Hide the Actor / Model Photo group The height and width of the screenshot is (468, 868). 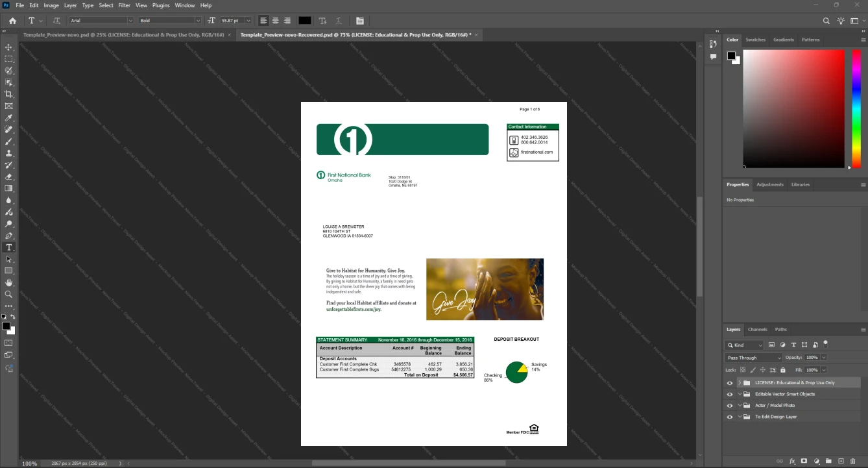tap(730, 406)
